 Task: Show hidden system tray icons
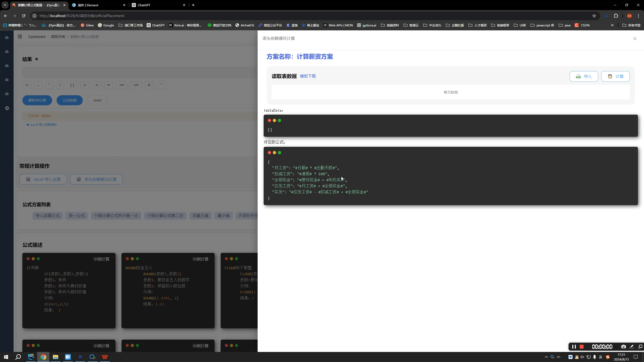point(546,357)
